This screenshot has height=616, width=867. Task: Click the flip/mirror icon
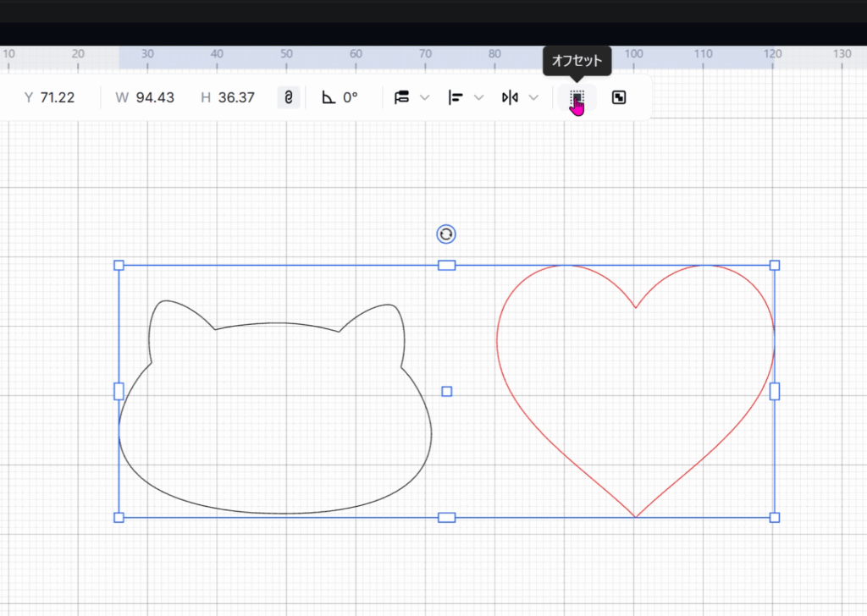(510, 98)
